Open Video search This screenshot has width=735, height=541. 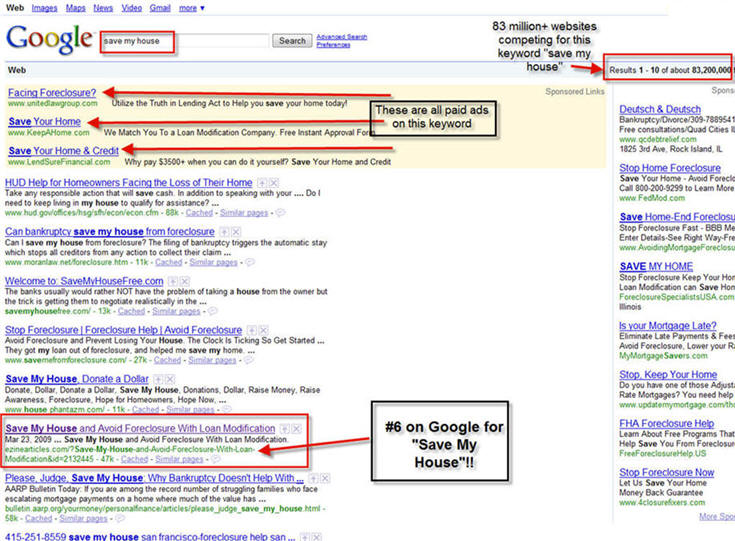coord(132,8)
